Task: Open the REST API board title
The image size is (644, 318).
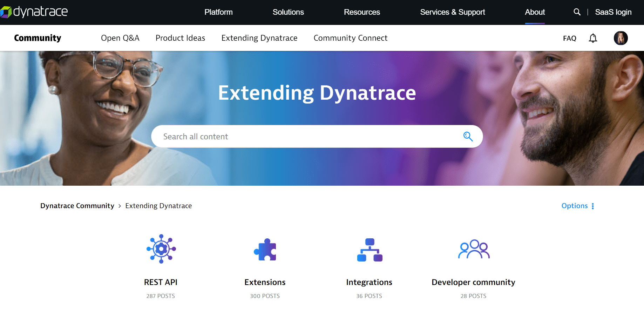Action: pos(161,282)
